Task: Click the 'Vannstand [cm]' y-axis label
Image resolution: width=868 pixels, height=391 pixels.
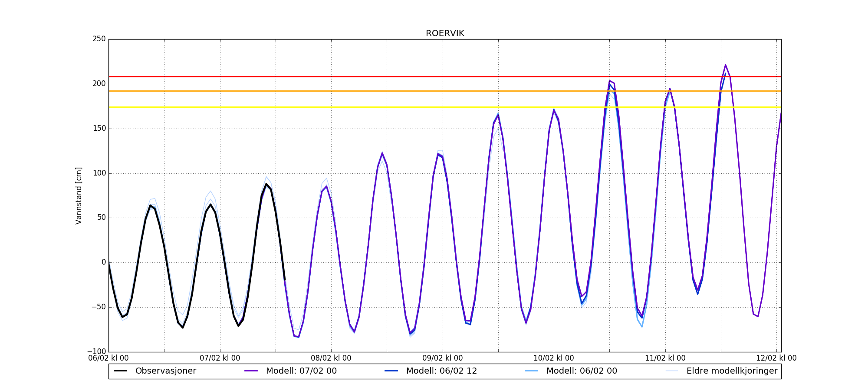Action: pos(79,195)
